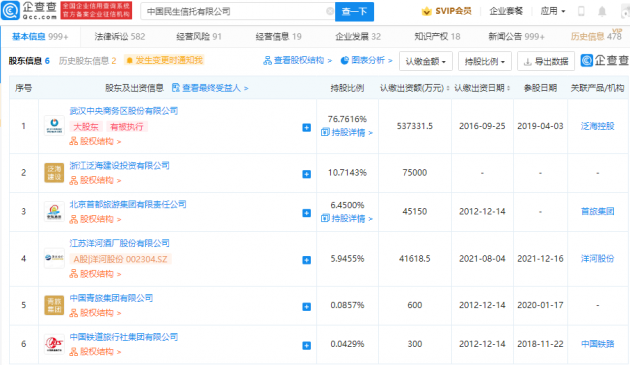The height and width of the screenshot is (365, 630).
Task: Click the 青旅集团 logo tile
Action: point(54,305)
